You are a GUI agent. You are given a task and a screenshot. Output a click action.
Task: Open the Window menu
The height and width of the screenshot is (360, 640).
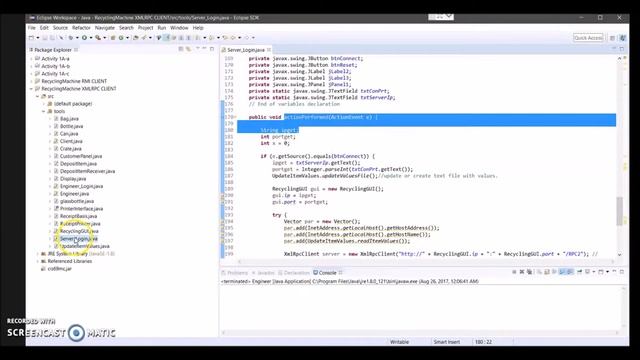tap(179, 28)
